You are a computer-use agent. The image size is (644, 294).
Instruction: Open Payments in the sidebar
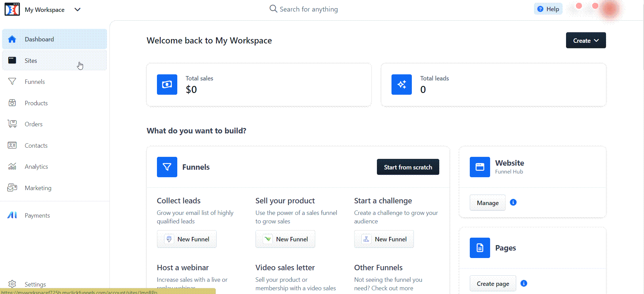[x=55, y=215]
